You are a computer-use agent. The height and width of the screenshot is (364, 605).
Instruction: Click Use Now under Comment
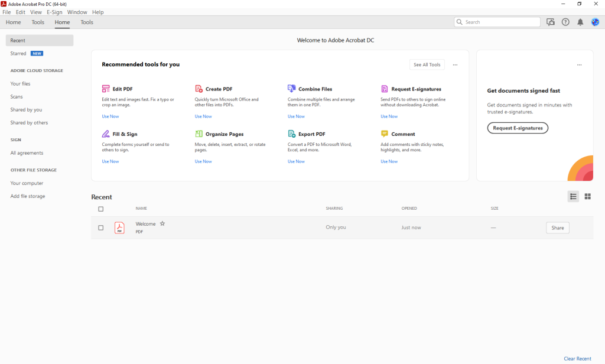[389, 161]
